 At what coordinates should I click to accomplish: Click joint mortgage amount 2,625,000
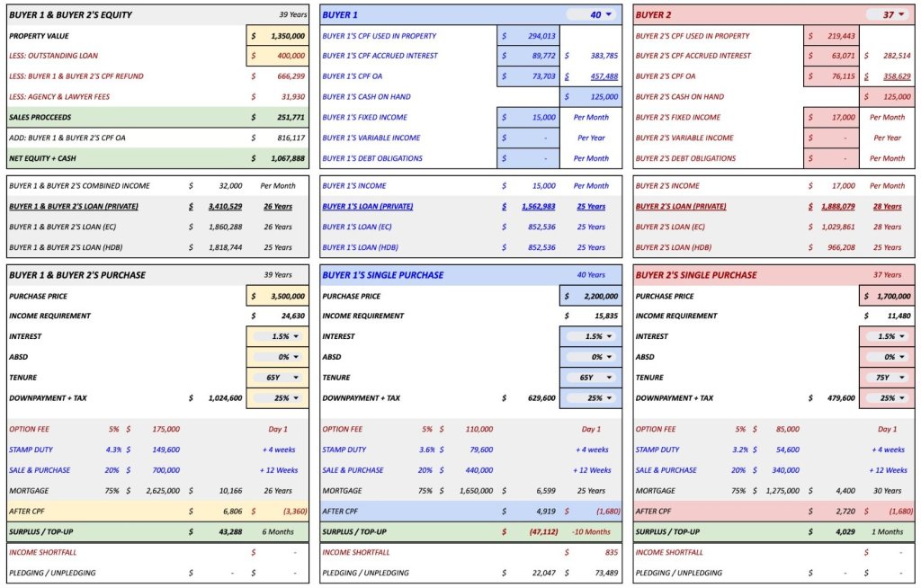pos(163,491)
